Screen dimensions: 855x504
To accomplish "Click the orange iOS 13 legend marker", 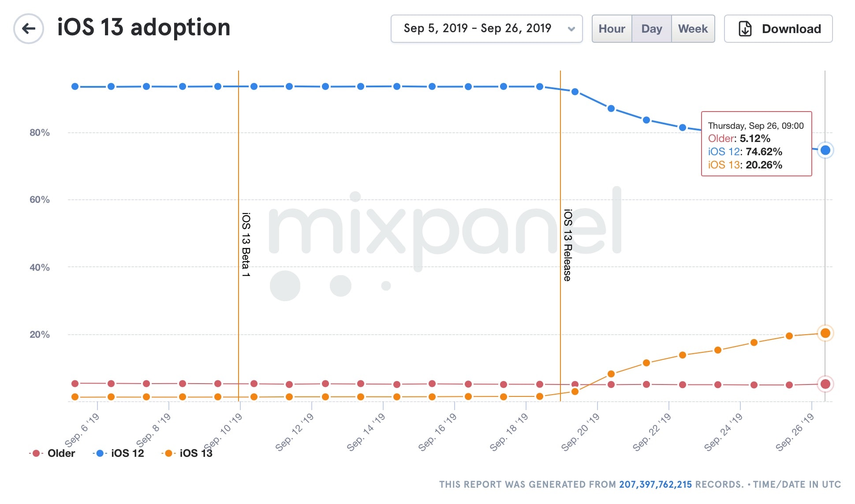I will click(168, 453).
